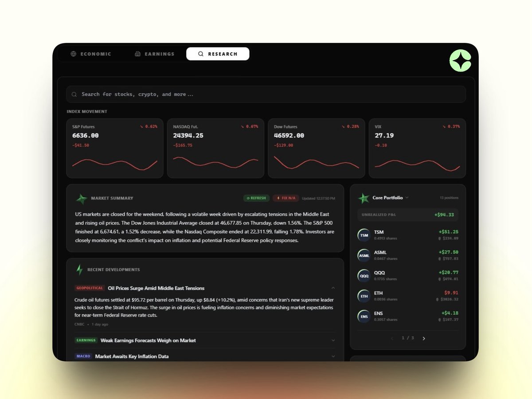This screenshot has height=399, width=532.
Task: Click the TSM ticker icon
Action: pyautogui.click(x=364, y=235)
